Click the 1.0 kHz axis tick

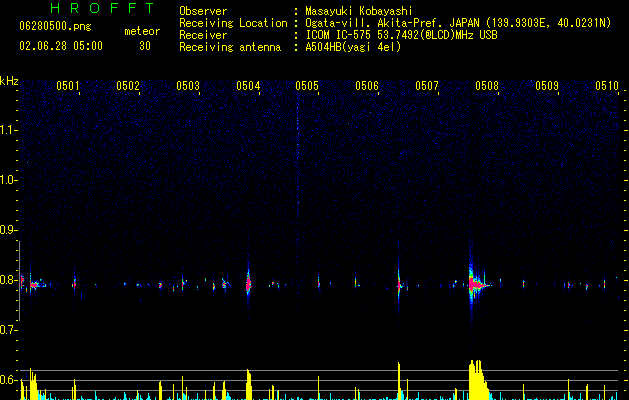tap(9, 180)
